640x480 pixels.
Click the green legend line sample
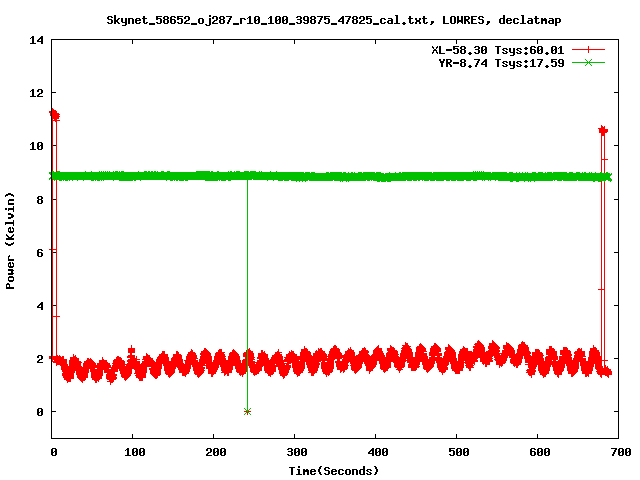pos(588,62)
